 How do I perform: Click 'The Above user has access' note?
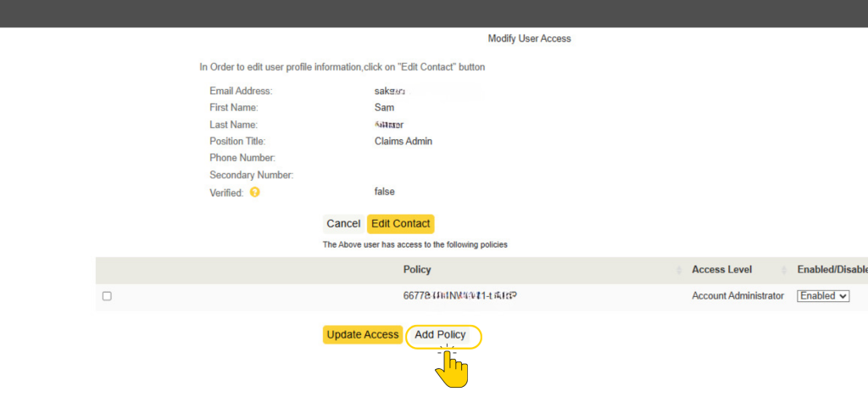pos(415,244)
